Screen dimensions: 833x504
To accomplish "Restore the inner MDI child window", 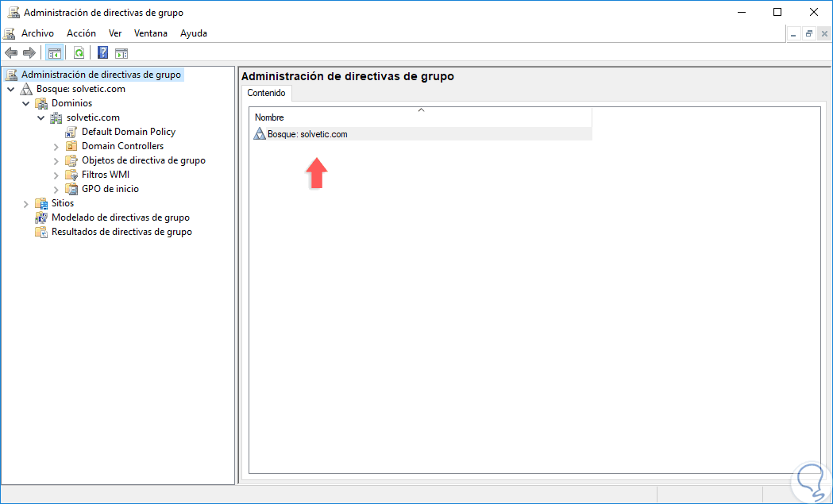I will click(809, 34).
